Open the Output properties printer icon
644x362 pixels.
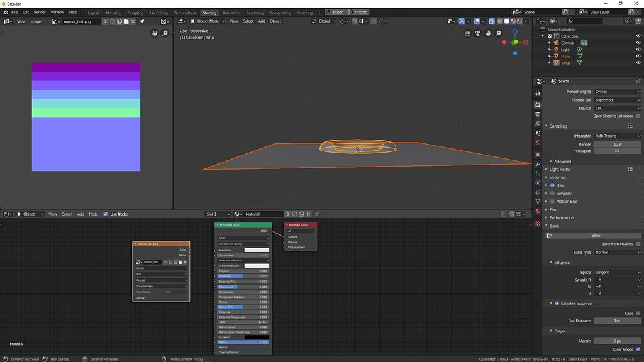tap(538, 114)
